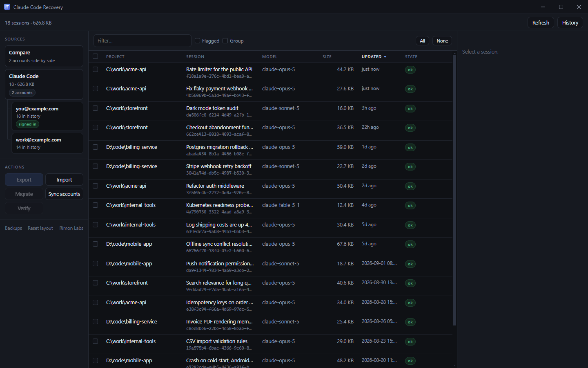Tick the select-all checkbox in the table header

click(95, 56)
